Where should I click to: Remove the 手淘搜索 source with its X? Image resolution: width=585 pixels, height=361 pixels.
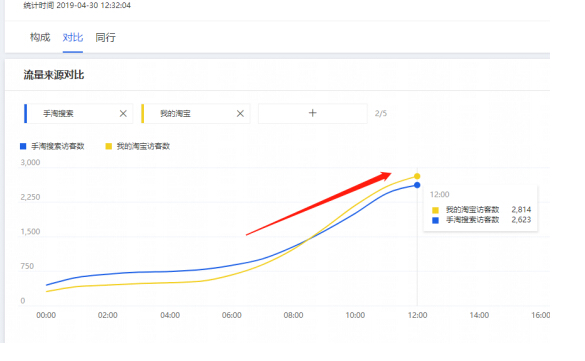tap(123, 113)
